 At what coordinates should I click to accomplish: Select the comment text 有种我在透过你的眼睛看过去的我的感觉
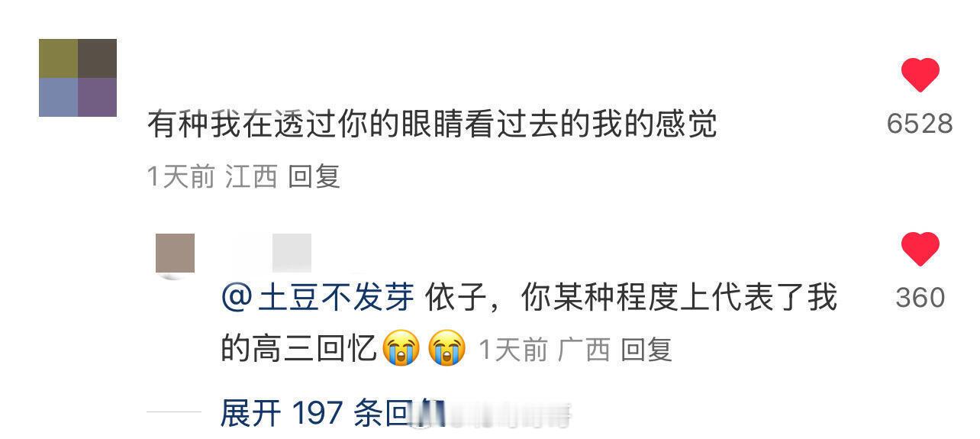pyautogui.click(x=432, y=124)
